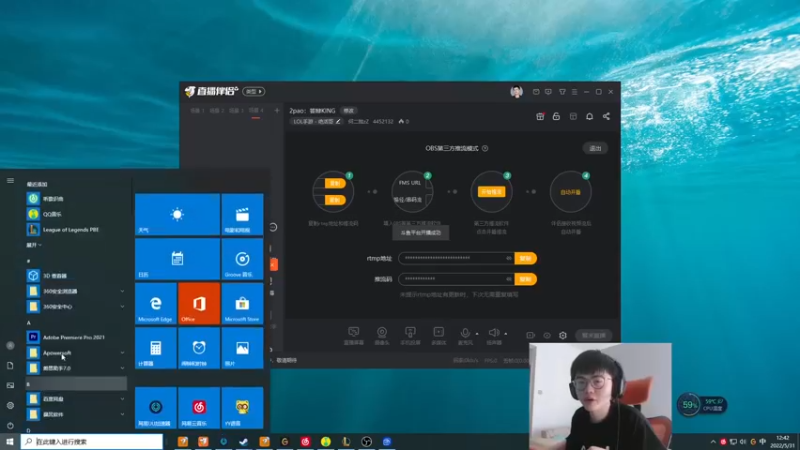Click the Windows Start button
This screenshot has width=800, height=450.
pyautogui.click(x=10, y=441)
